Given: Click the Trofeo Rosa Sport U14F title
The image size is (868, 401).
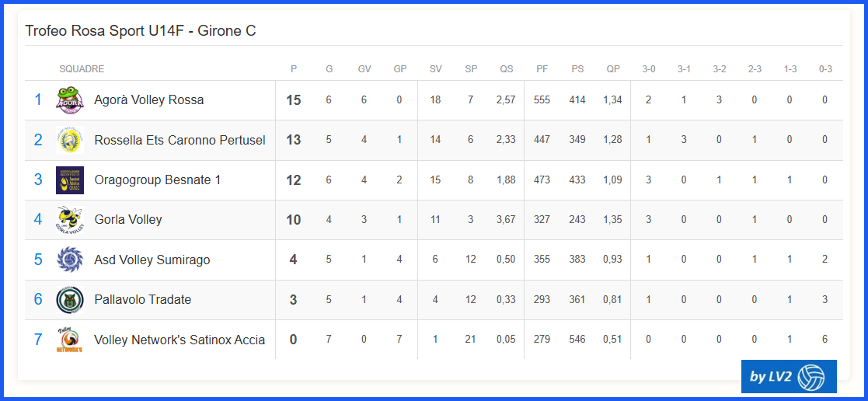Looking at the screenshot, I should tap(141, 31).
